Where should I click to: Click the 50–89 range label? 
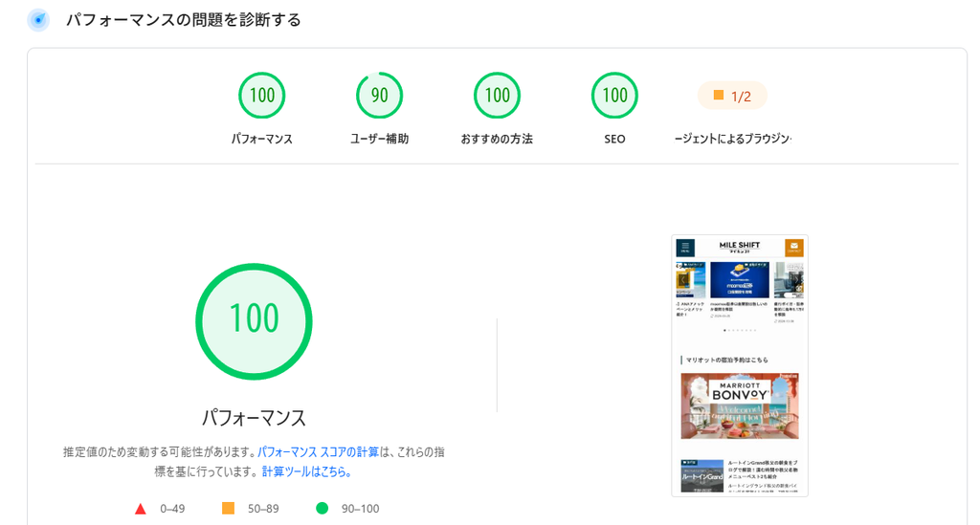click(x=263, y=509)
